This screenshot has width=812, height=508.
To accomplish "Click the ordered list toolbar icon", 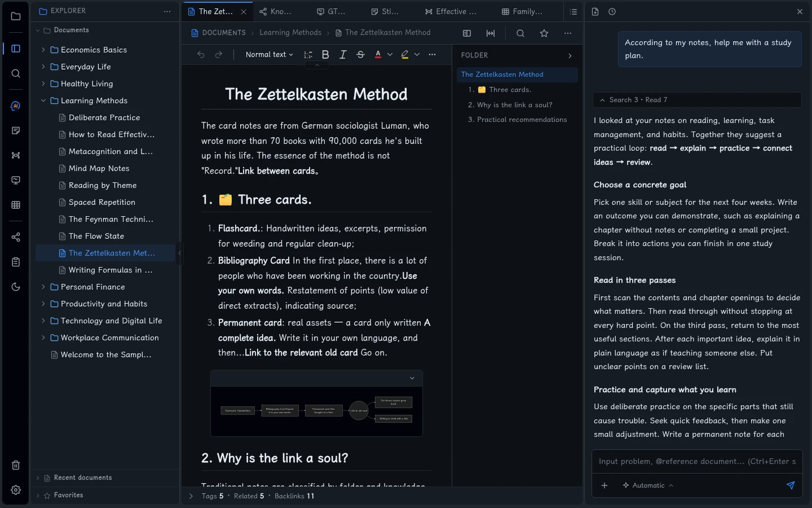I will click(x=308, y=55).
